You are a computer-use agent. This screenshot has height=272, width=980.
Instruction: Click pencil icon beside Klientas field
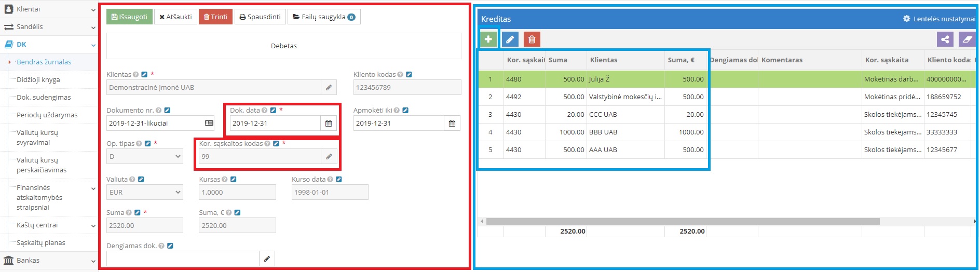pyautogui.click(x=329, y=88)
